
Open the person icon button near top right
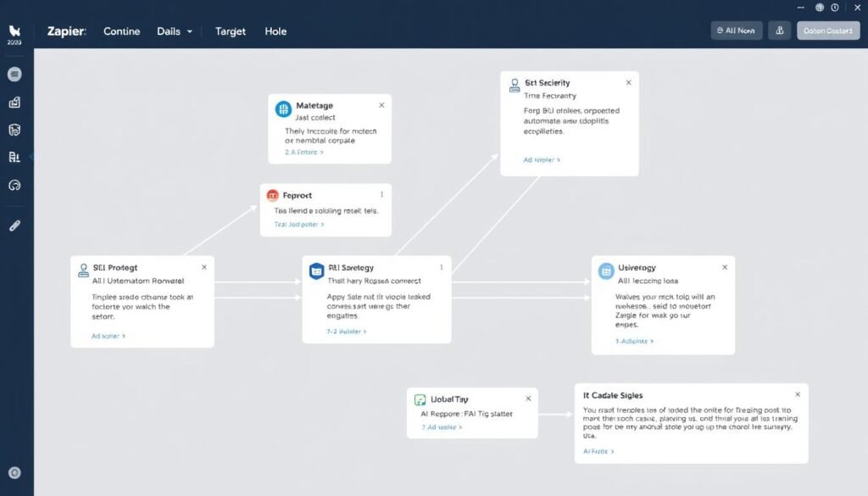click(x=779, y=30)
